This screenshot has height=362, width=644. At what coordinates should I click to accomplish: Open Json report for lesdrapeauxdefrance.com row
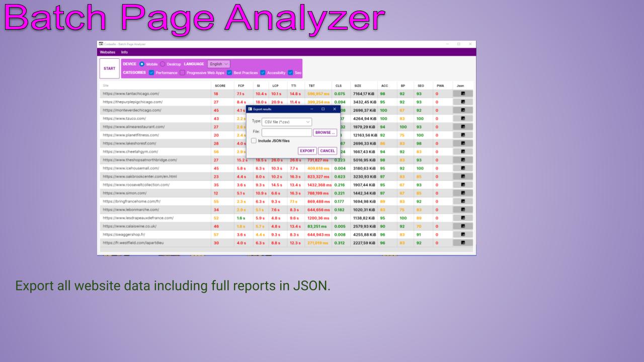462,218
